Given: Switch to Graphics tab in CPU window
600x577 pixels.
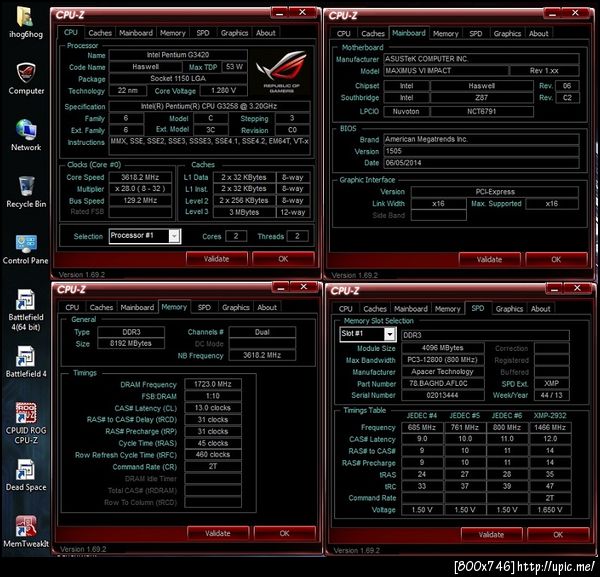Looking at the screenshot, I should point(234,33).
